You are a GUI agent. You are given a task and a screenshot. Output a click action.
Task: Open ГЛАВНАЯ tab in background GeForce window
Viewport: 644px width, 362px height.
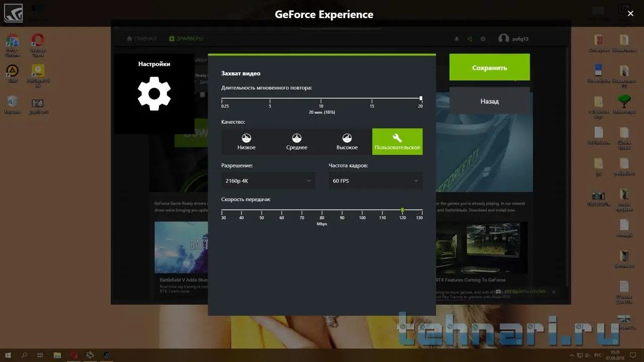pos(141,39)
